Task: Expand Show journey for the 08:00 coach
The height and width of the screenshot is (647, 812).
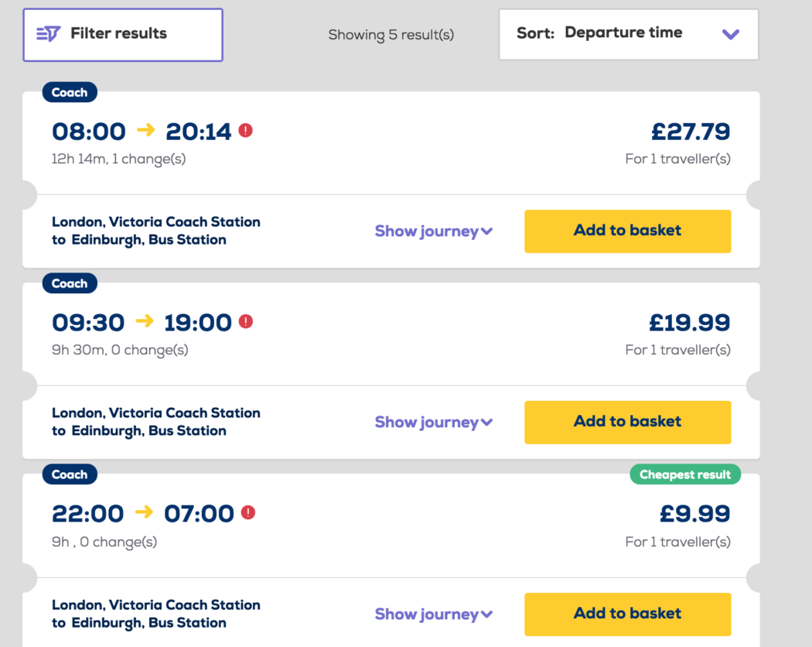Action: tap(433, 231)
